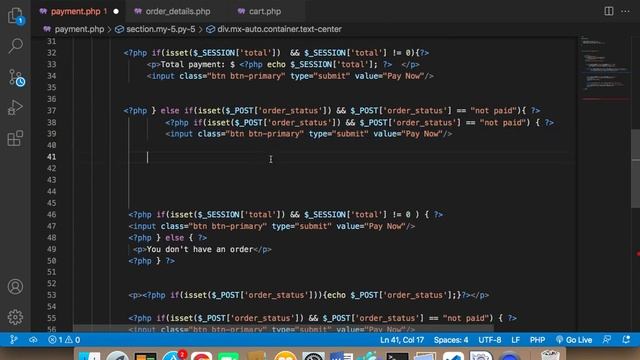Open the Run and Debug view
640x360 pixels.
tap(16, 107)
